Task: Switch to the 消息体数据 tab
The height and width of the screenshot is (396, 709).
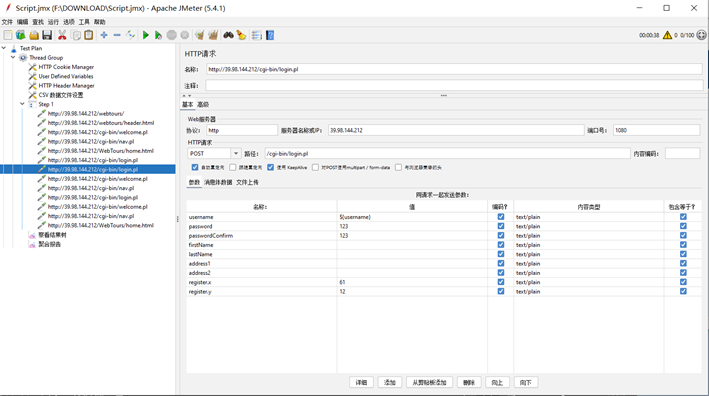Action: coord(218,182)
